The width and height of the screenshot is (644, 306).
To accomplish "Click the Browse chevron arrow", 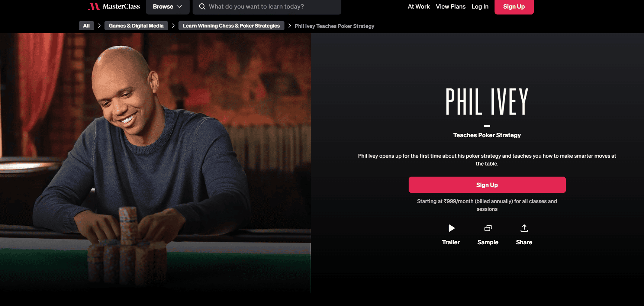I will point(179,7).
